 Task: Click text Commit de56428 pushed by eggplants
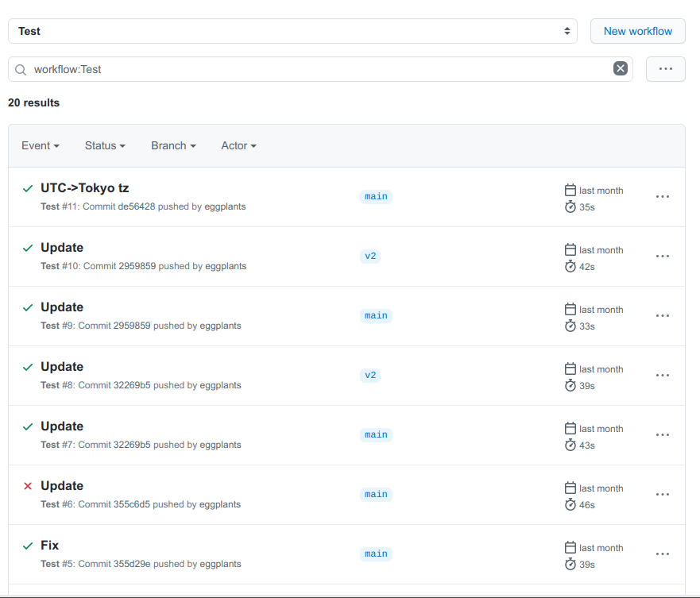coord(164,206)
